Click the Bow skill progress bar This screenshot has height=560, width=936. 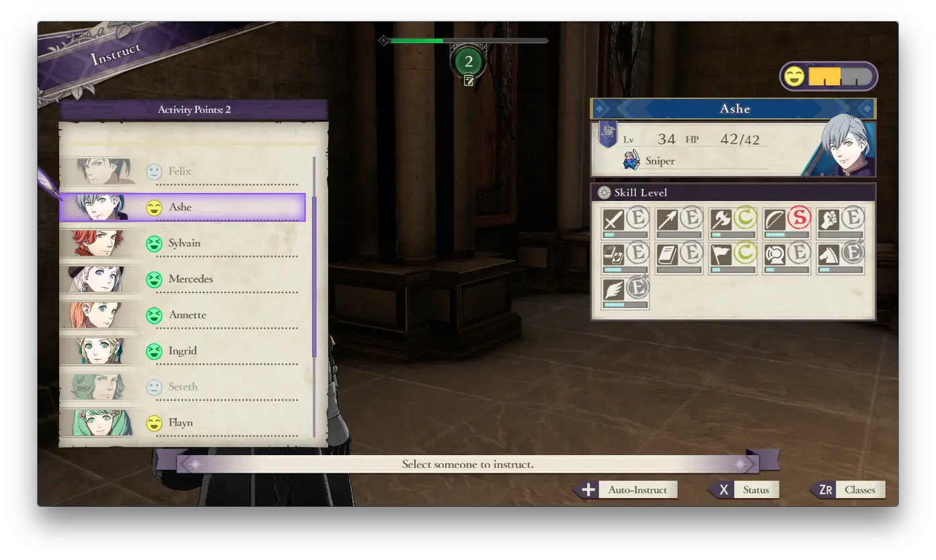point(786,235)
